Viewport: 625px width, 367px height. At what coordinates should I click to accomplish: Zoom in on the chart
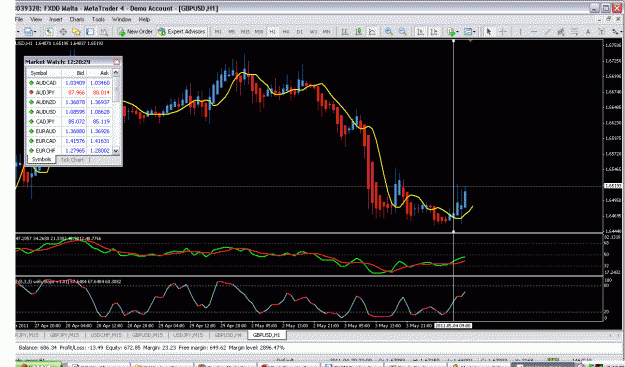(389, 31)
